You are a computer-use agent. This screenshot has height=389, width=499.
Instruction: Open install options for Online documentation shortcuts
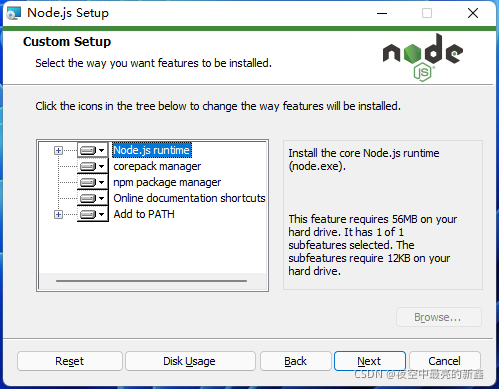(93, 198)
